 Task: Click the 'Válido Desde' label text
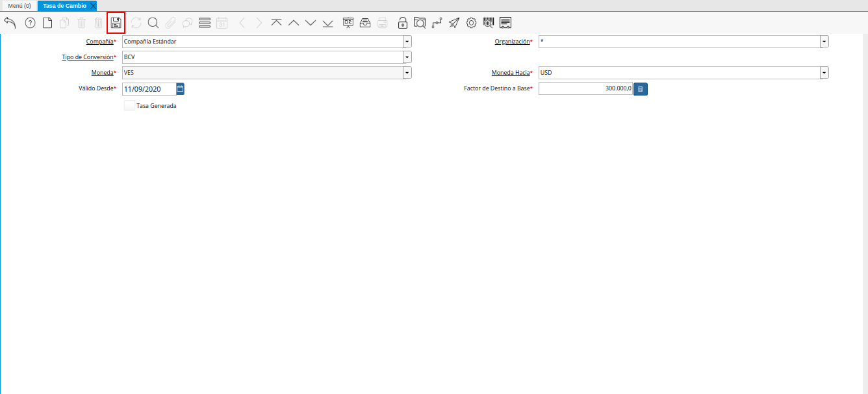[x=96, y=88]
